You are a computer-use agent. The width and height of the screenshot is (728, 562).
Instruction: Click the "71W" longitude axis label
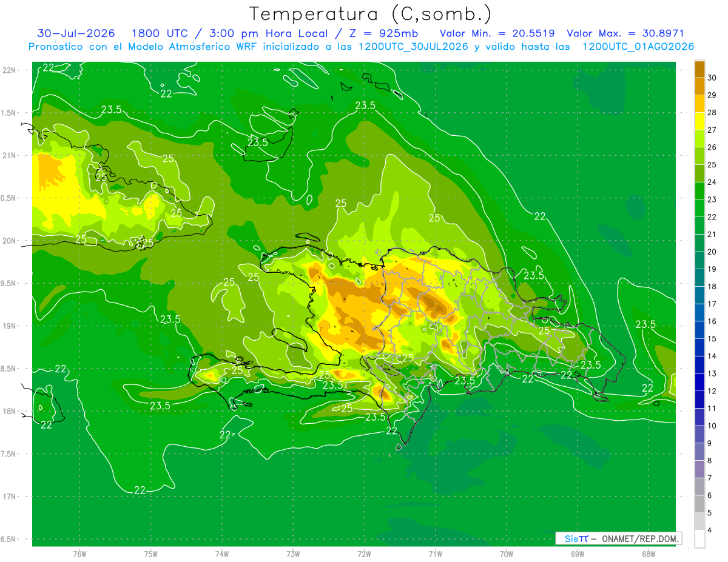point(435,554)
